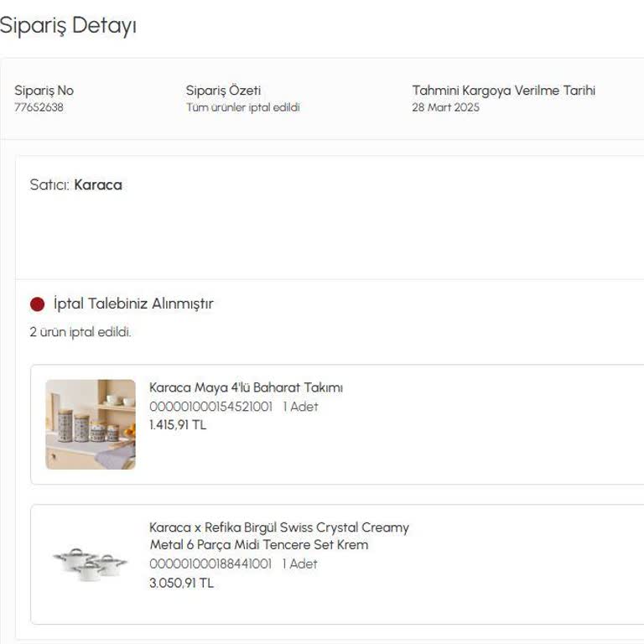Open the Refika Birgül Swiss Crystal Creamy title
The width and height of the screenshot is (644, 644).
pos(279,536)
